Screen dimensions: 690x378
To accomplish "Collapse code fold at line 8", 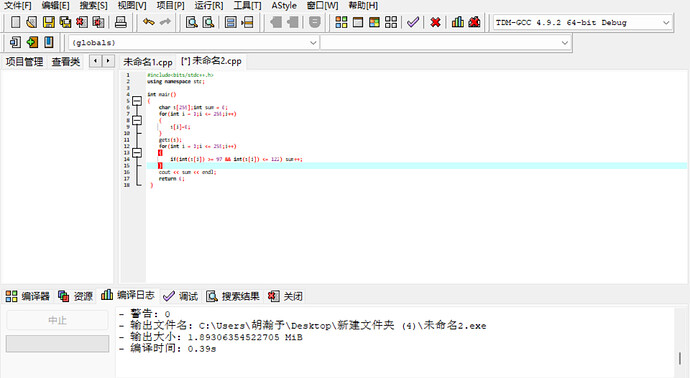I will click(137, 120).
